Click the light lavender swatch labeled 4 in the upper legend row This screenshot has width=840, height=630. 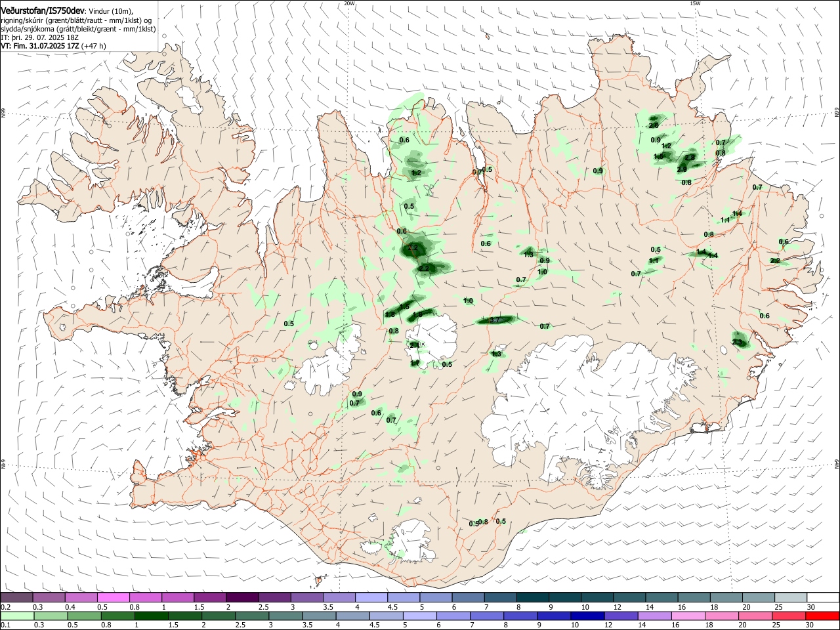click(x=371, y=598)
